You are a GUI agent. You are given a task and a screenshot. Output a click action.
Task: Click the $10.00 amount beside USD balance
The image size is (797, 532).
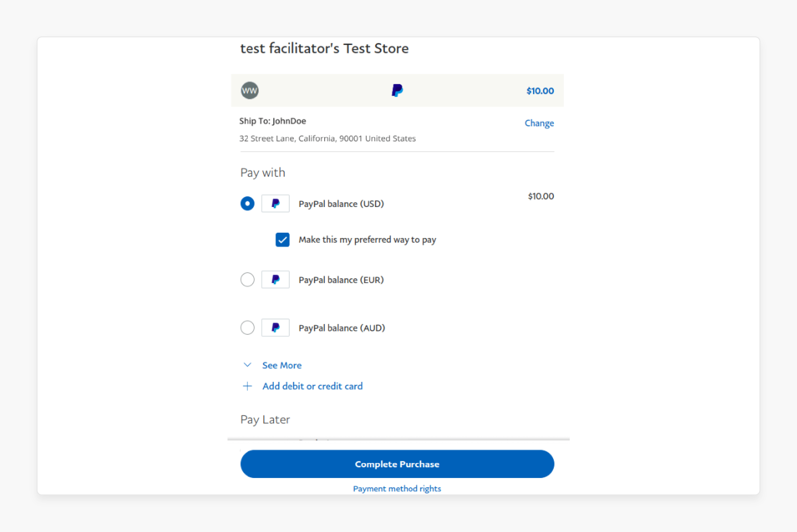click(541, 196)
